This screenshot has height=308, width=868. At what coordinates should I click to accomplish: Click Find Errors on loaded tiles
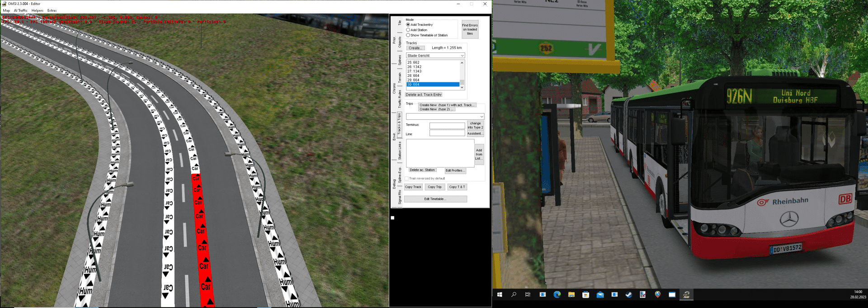470,29
